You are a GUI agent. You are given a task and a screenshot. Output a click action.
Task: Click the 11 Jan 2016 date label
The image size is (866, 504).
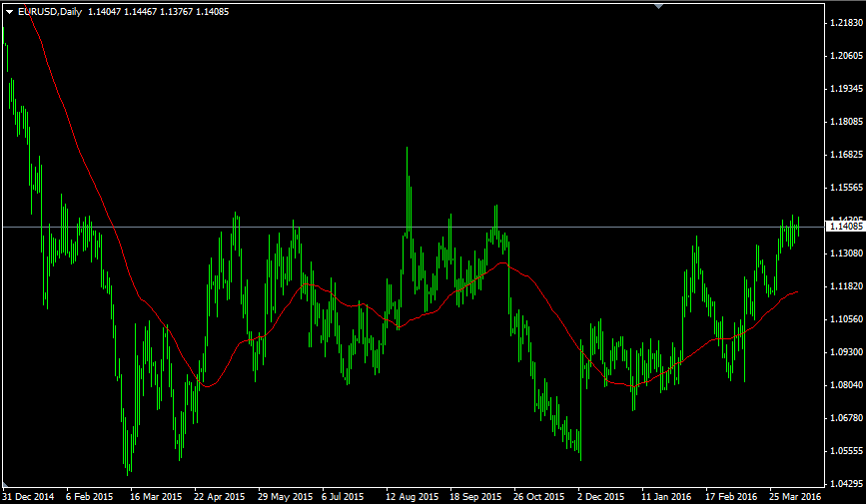coord(666,497)
